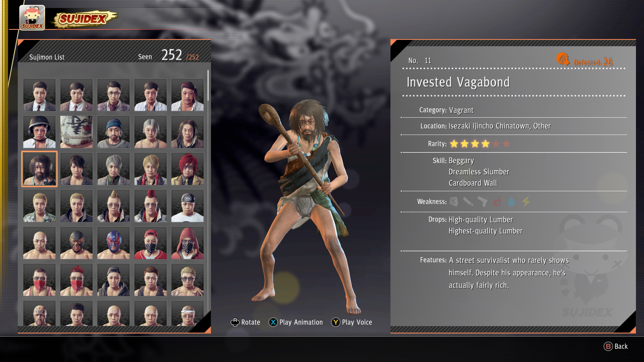Click the fourth rarity star

(486, 144)
